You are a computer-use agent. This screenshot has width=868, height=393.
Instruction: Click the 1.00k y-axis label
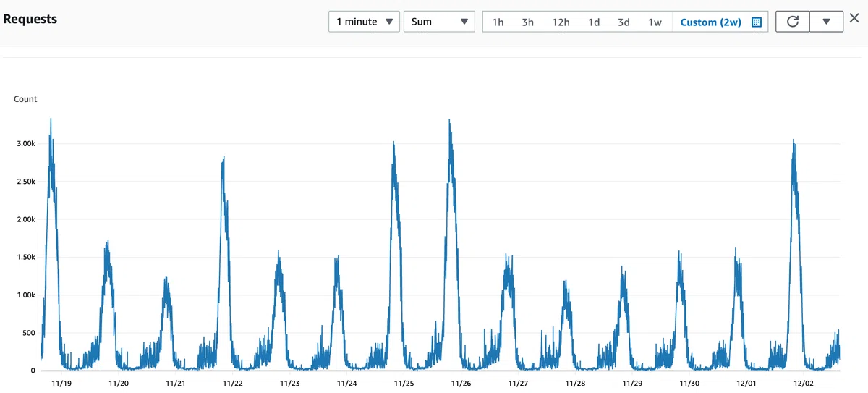click(25, 295)
